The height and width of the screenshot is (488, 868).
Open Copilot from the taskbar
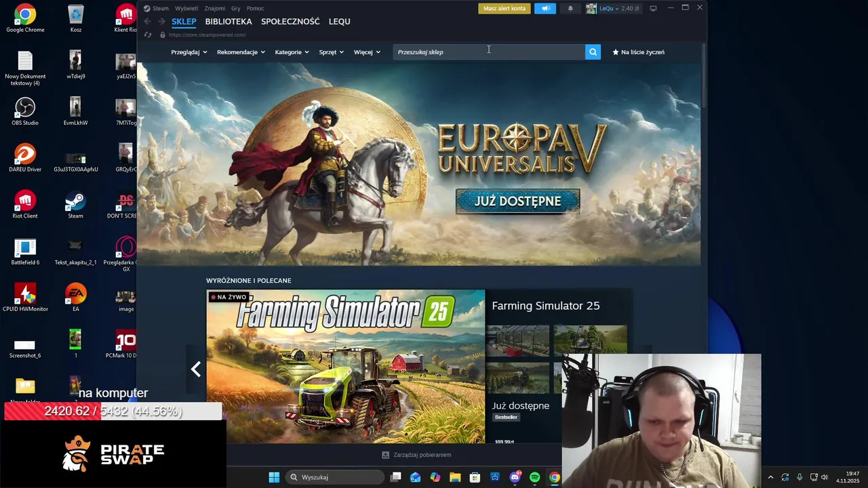coord(435,477)
